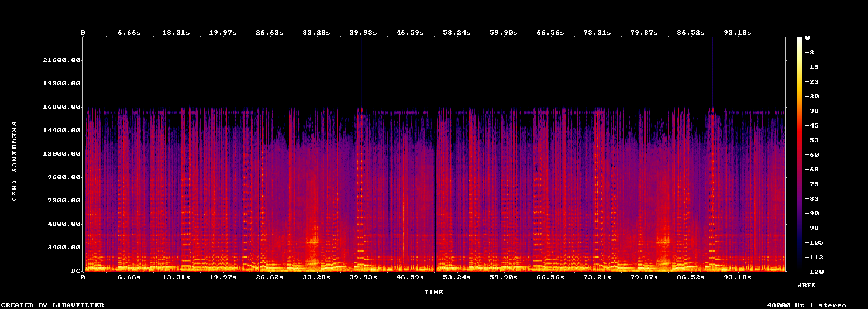Pick 73.21s on the lower time axis

[x=597, y=277]
